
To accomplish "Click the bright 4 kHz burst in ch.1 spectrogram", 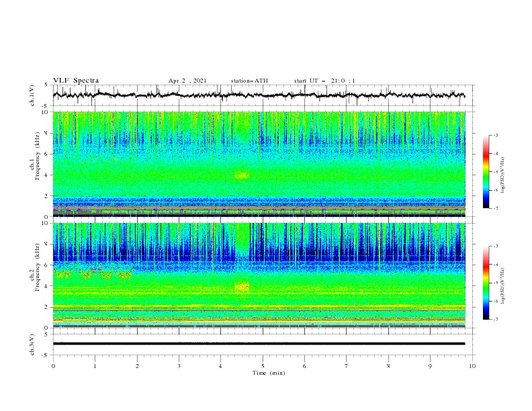I will coord(242,175).
